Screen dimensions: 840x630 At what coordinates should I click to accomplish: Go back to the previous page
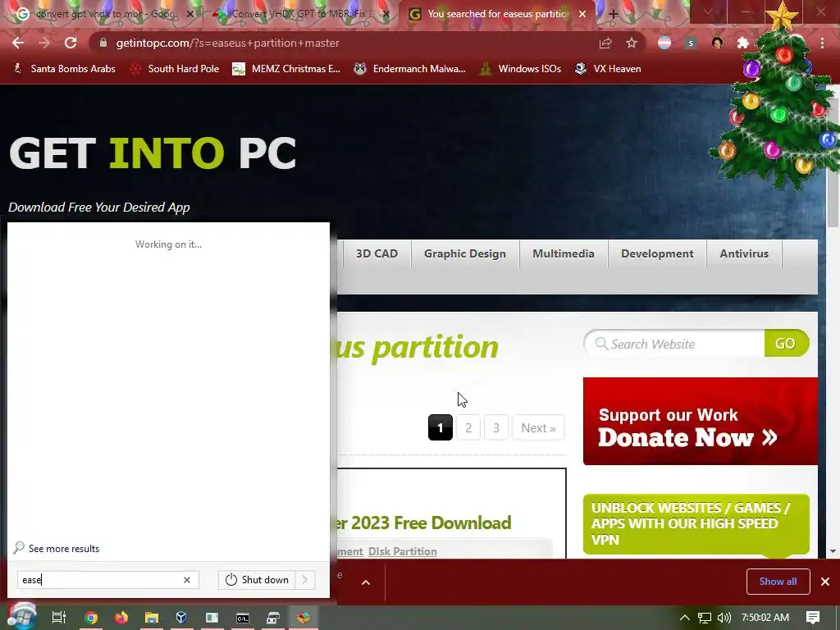pos(18,43)
